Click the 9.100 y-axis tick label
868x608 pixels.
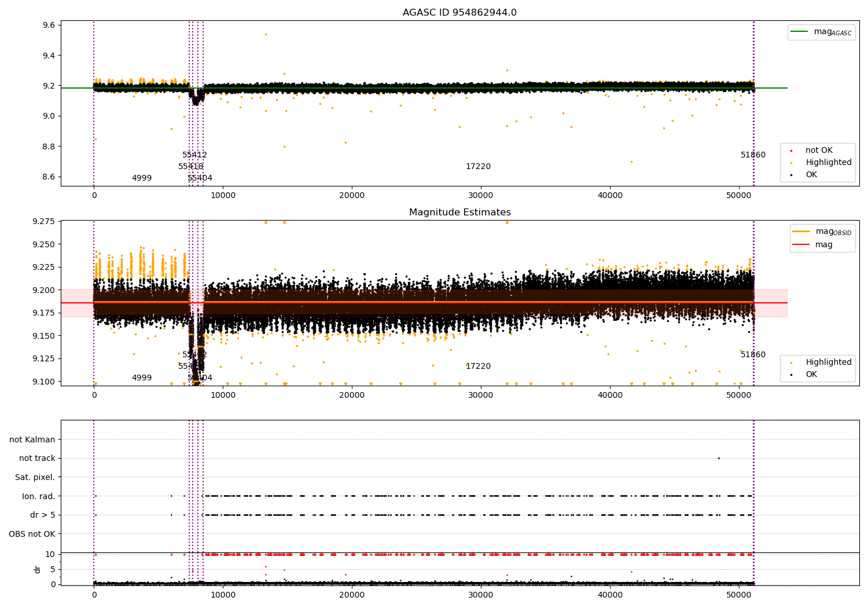click(x=44, y=382)
